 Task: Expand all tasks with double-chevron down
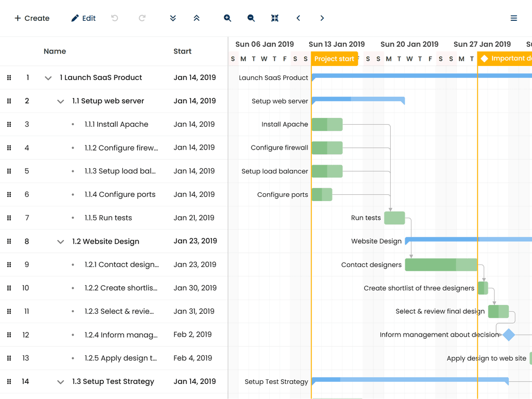(x=173, y=18)
